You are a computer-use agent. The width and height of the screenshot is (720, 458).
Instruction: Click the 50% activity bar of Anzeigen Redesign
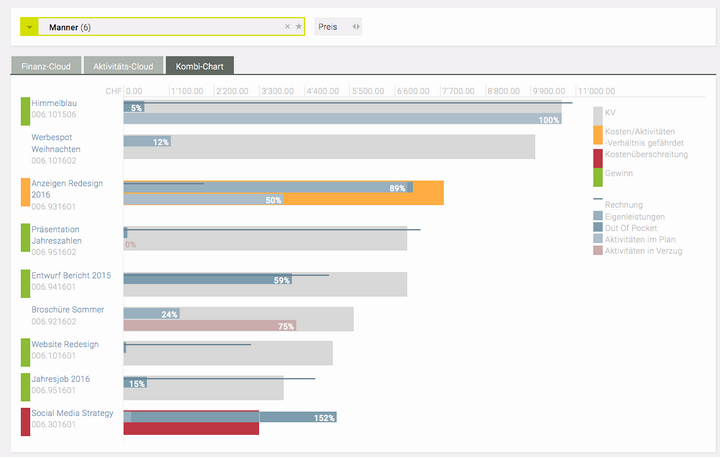204,199
